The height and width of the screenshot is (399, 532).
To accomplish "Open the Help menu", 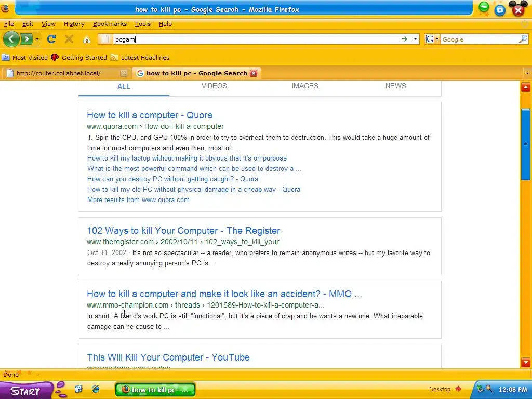I will point(165,24).
